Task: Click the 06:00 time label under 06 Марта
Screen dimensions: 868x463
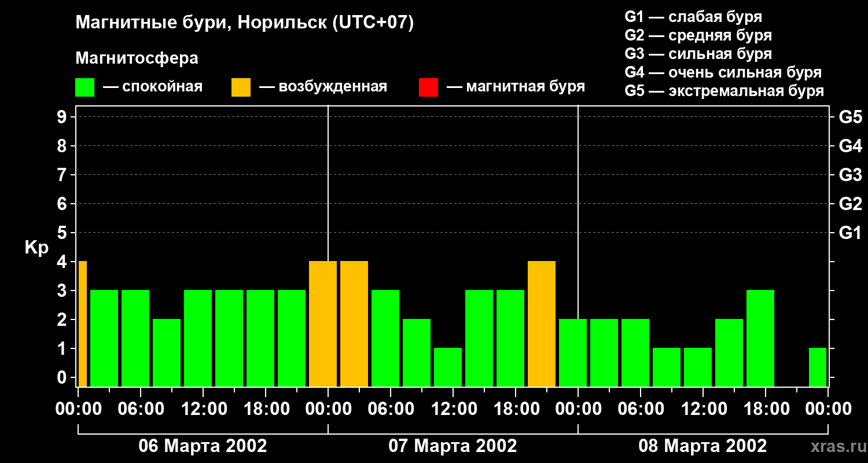Action: coord(141,409)
